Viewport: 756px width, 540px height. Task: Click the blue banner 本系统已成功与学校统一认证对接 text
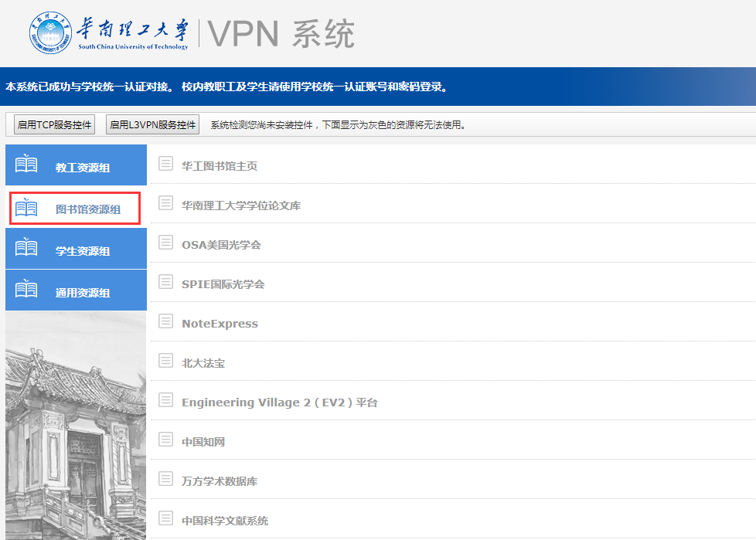[226, 87]
